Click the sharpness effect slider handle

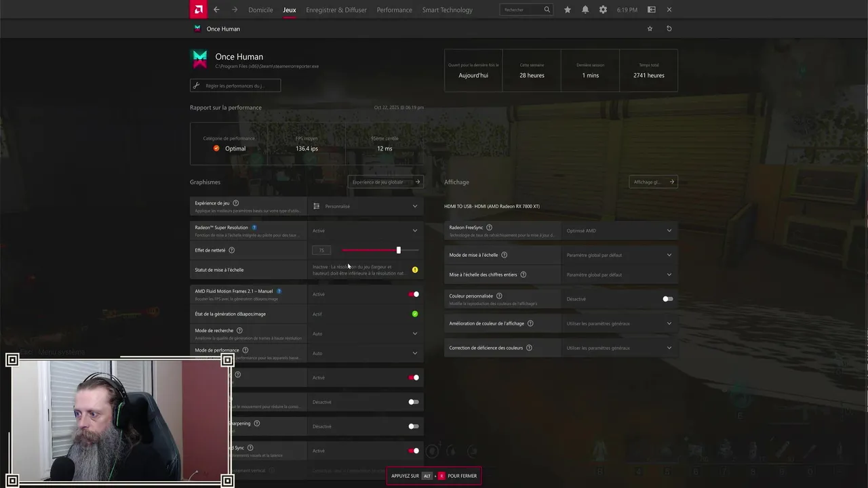click(x=399, y=250)
